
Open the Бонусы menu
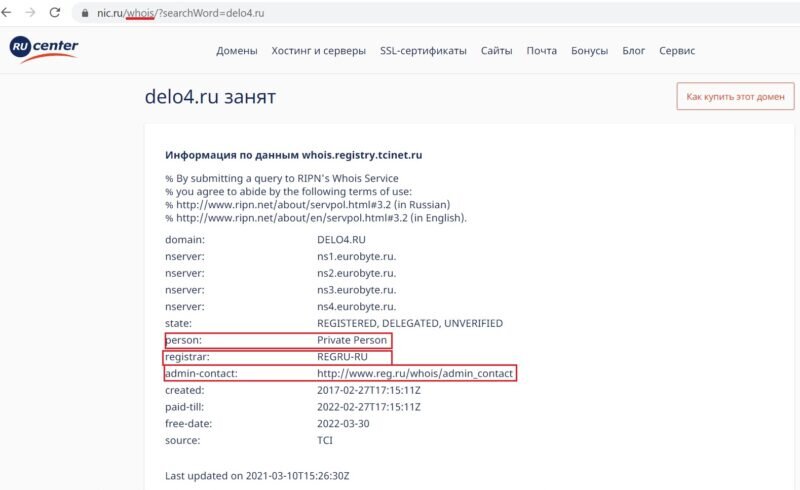tap(589, 51)
